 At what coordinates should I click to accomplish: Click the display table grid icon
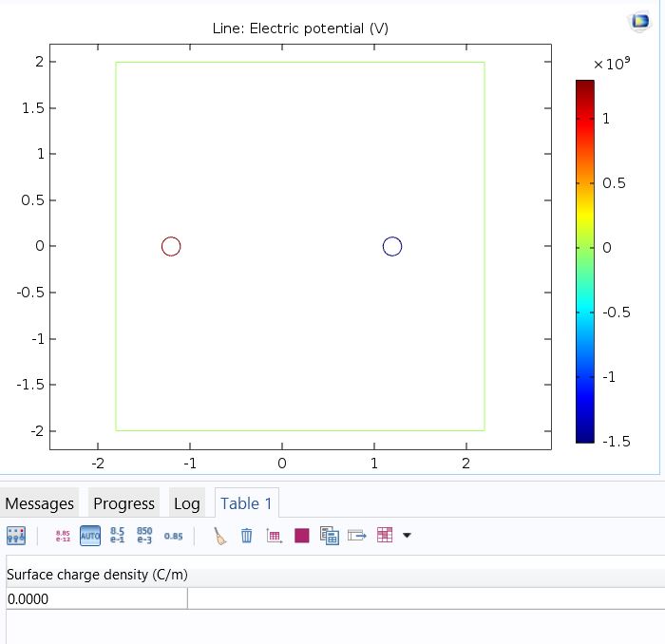(x=385, y=536)
